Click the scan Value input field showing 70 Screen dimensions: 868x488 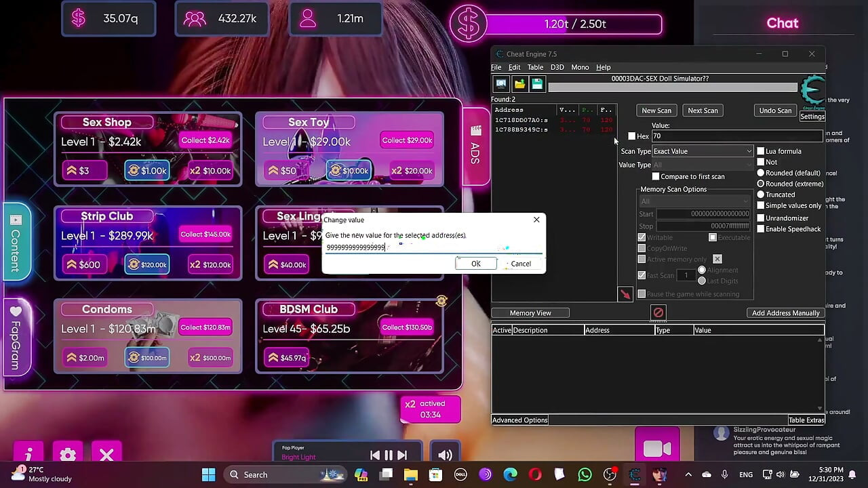(x=738, y=136)
